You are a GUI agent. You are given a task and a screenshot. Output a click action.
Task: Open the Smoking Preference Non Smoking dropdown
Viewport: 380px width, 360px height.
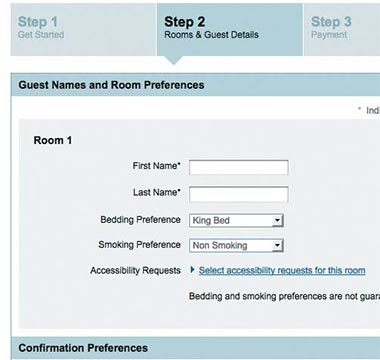click(236, 246)
